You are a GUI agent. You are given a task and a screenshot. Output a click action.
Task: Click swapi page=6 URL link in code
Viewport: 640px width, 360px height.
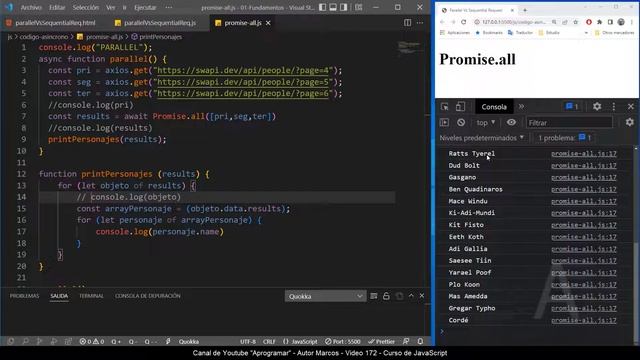(x=243, y=93)
